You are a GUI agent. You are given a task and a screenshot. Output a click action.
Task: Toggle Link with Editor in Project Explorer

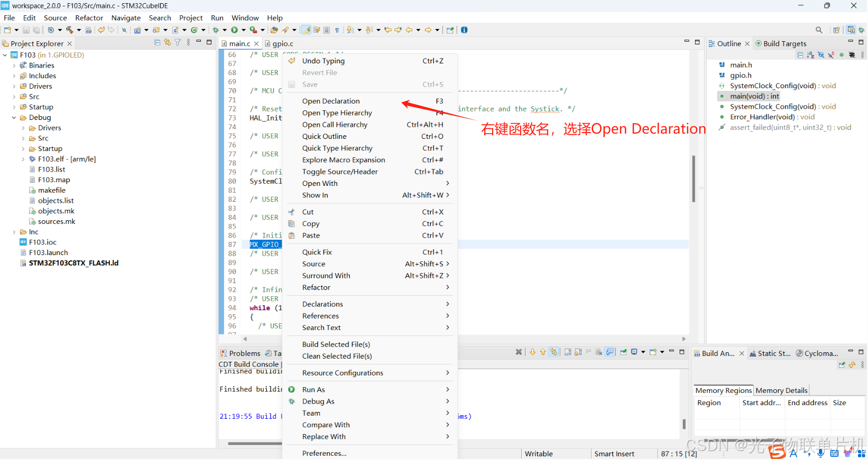(168, 42)
